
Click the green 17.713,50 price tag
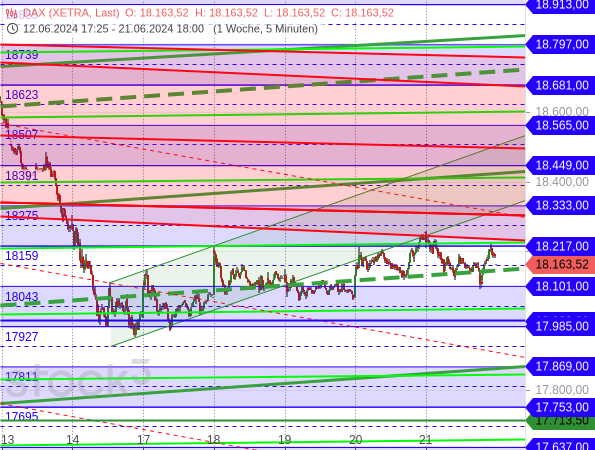pos(560,421)
